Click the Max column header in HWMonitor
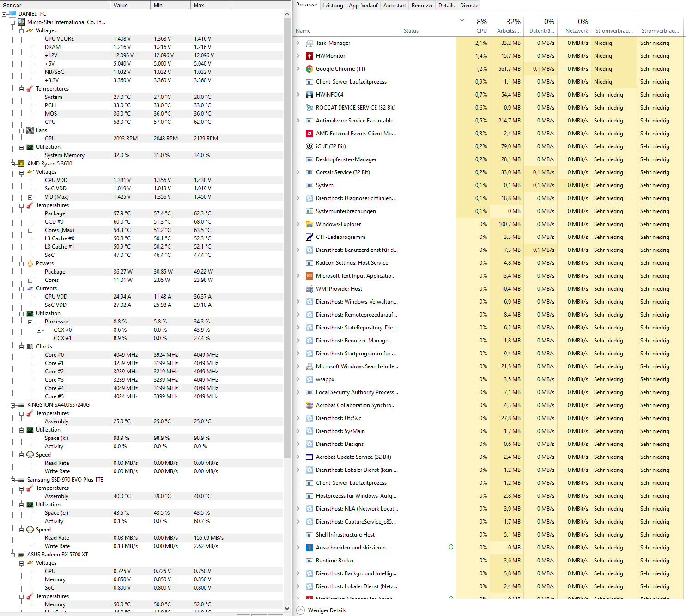Viewport: 686px width, 616px height. (211, 5)
